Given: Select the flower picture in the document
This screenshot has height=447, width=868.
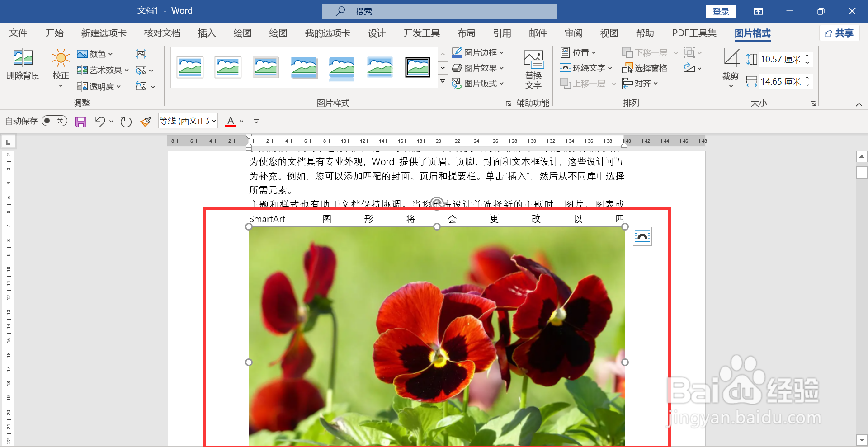Looking at the screenshot, I should (x=437, y=336).
